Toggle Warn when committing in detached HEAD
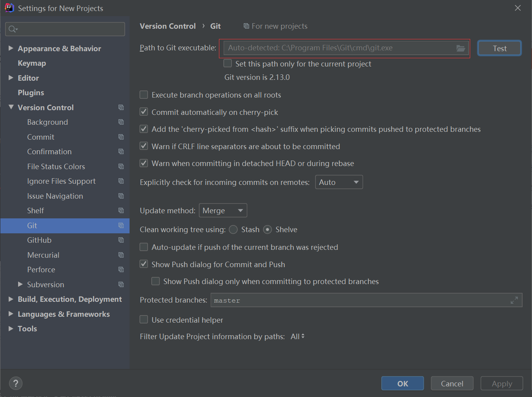This screenshot has width=532, height=397. point(144,163)
